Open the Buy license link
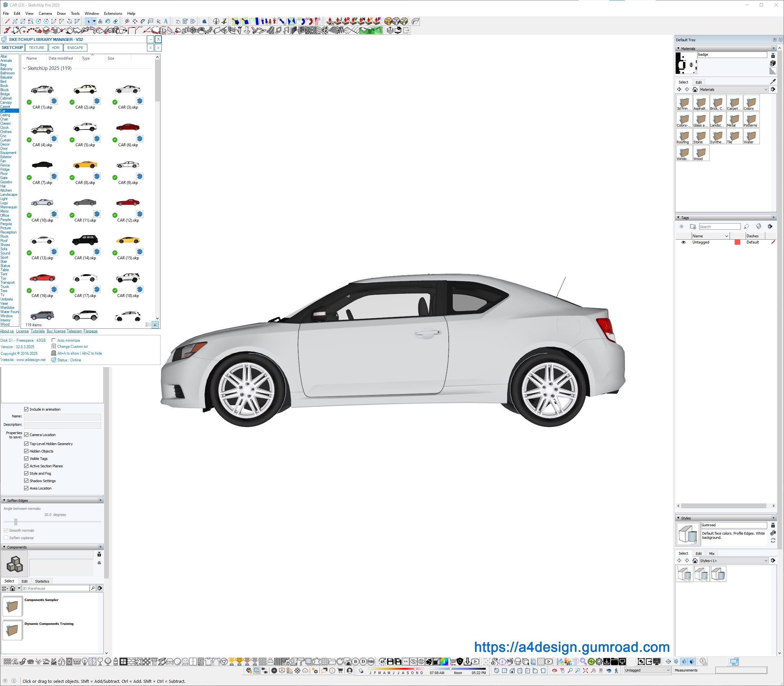Image resolution: width=784 pixels, height=686 pixels. 56,331
